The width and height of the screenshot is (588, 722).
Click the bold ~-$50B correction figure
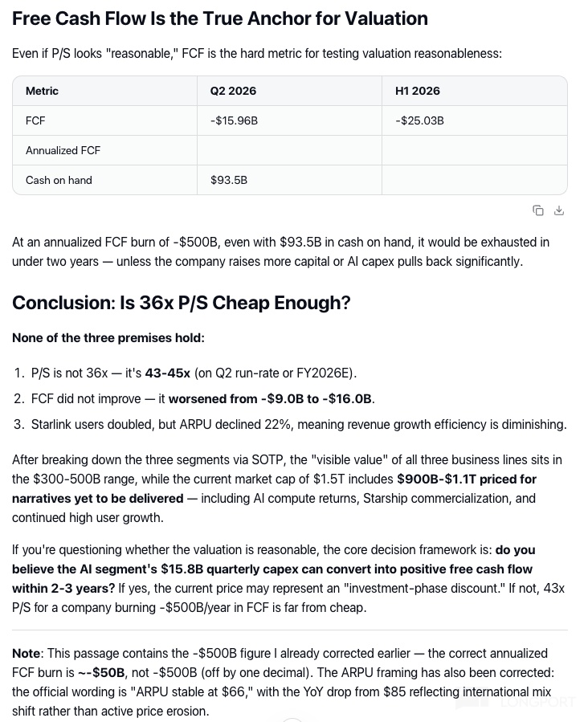point(101,673)
